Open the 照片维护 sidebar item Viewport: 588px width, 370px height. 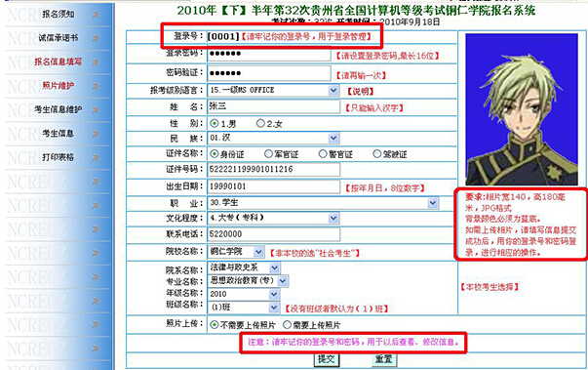(x=59, y=86)
